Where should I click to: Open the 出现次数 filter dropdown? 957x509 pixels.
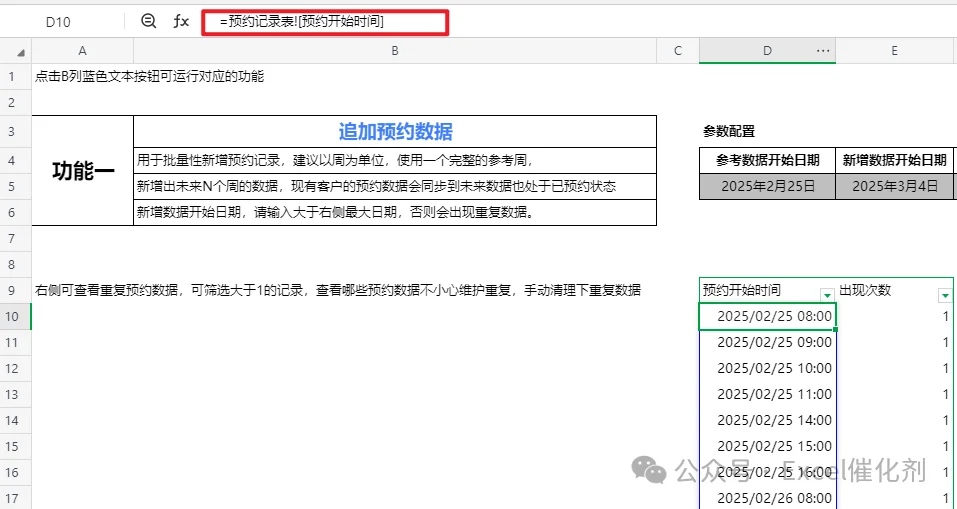[x=945, y=295]
